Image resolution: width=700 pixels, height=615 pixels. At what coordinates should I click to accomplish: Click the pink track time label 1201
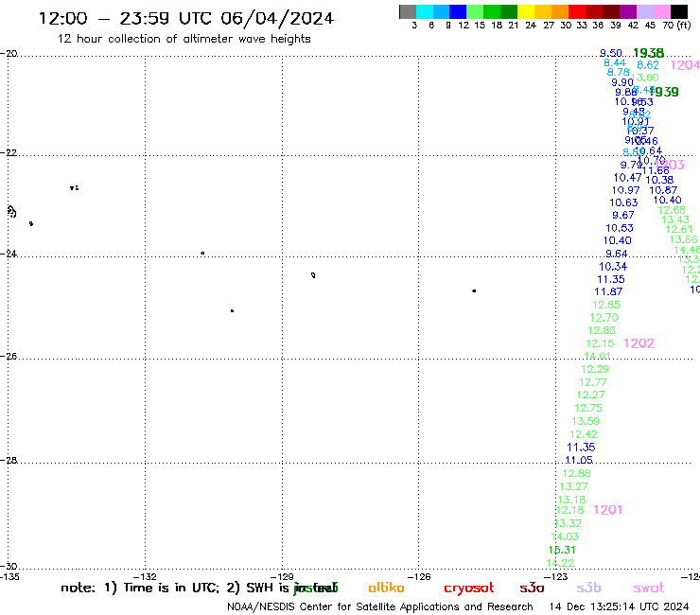tap(607, 510)
